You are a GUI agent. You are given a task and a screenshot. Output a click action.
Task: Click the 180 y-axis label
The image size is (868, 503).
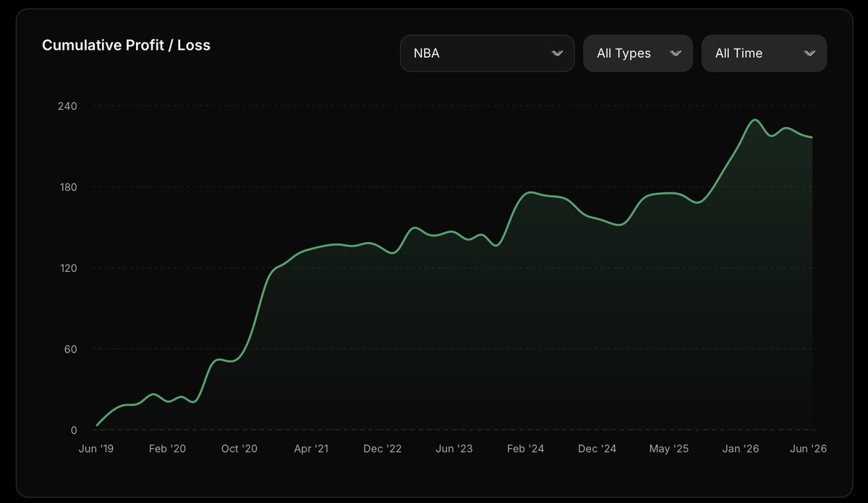pyautogui.click(x=67, y=187)
